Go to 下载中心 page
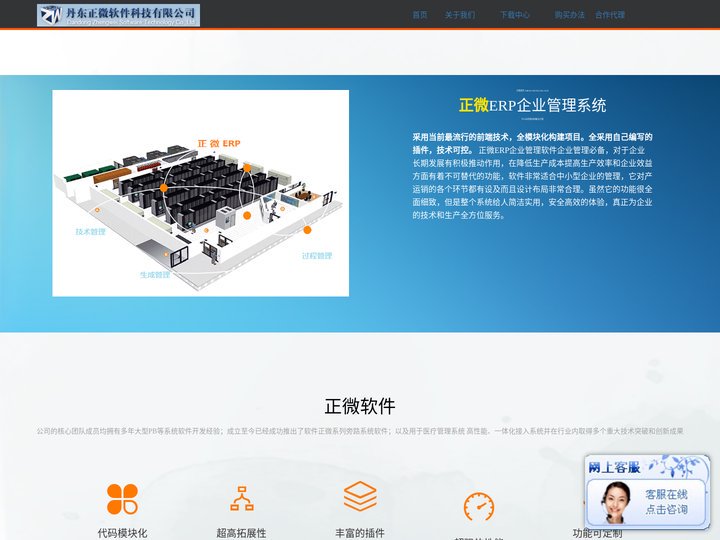 tap(515, 15)
